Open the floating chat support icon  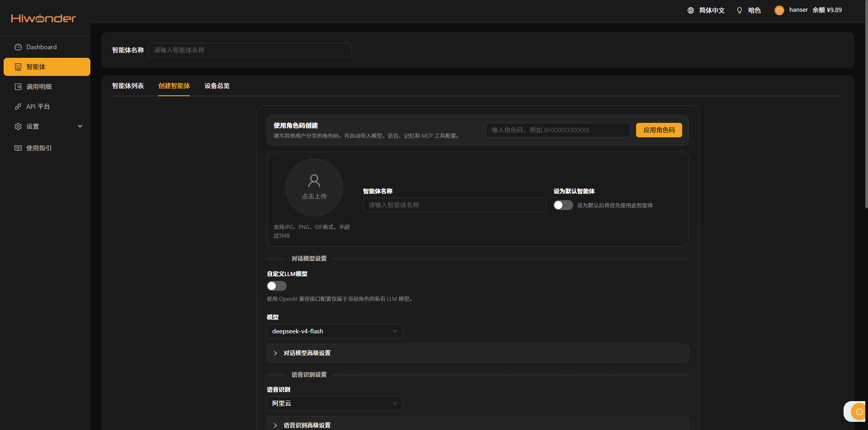tap(859, 411)
